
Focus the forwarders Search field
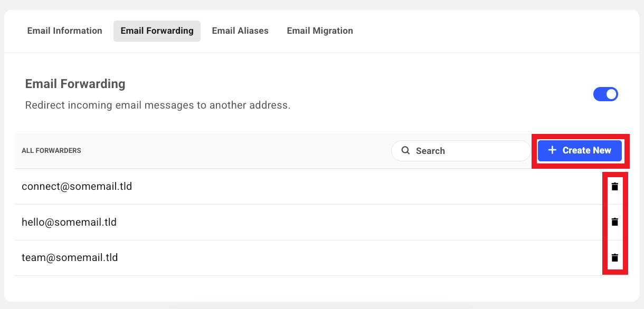[x=460, y=151]
